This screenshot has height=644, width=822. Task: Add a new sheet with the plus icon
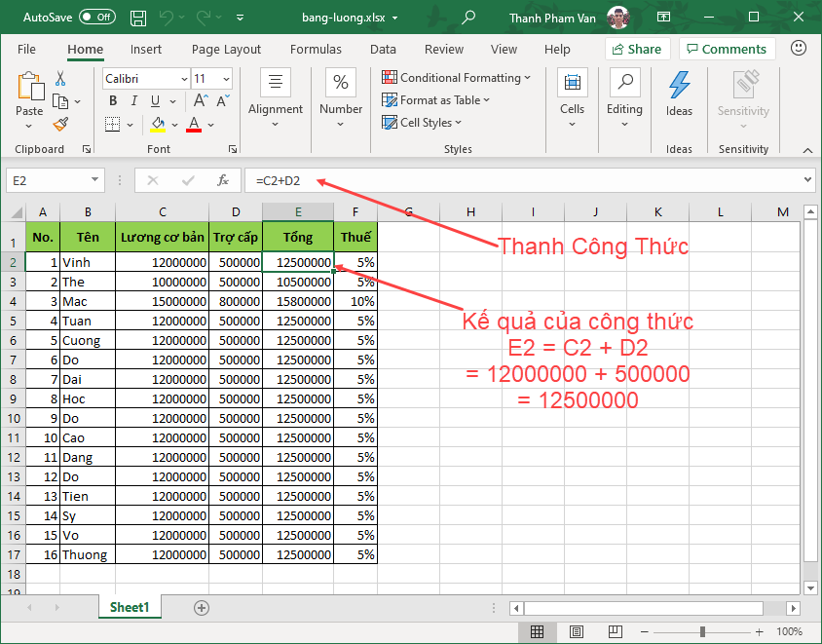coord(202,608)
